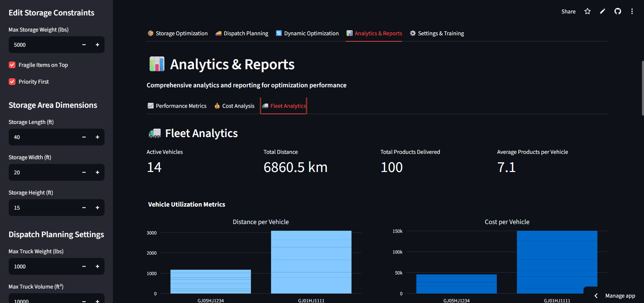
Task: Click the Storage Height value field
Action: [x=43, y=208]
